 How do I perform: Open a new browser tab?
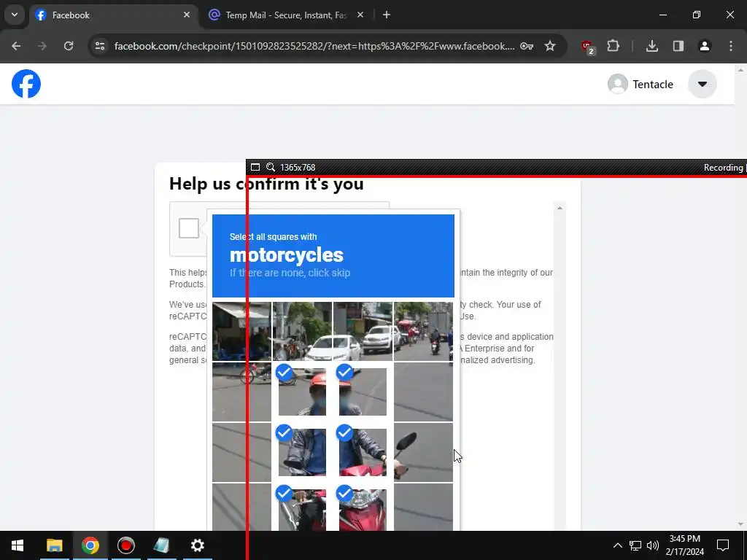tap(387, 15)
